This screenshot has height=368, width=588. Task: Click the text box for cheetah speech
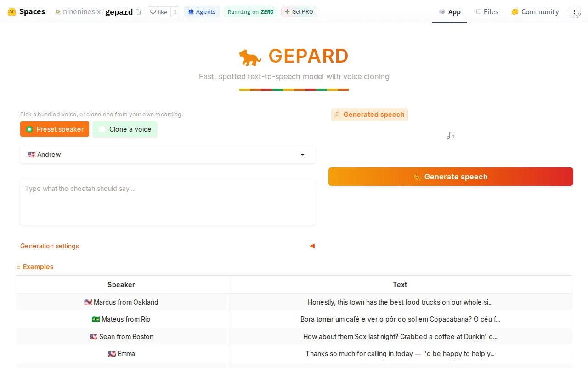(168, 202)
